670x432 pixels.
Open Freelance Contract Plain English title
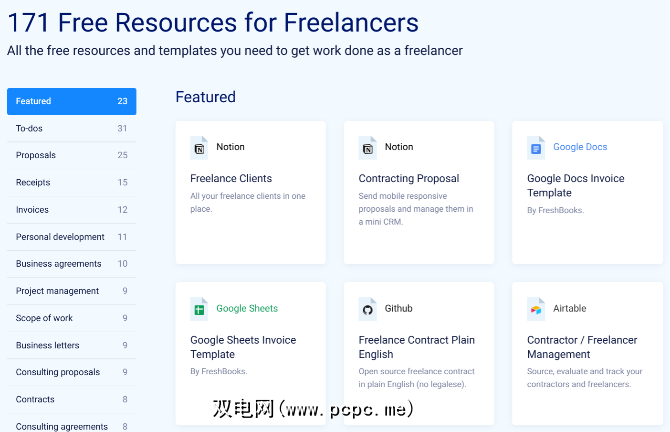418,347
